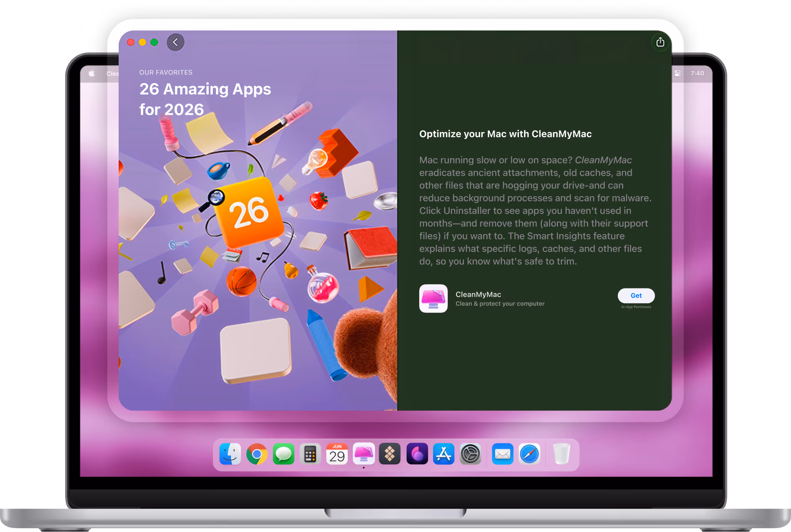Open the share menu icon
Viewport: 791px width, 532px height.
[660, 42]
